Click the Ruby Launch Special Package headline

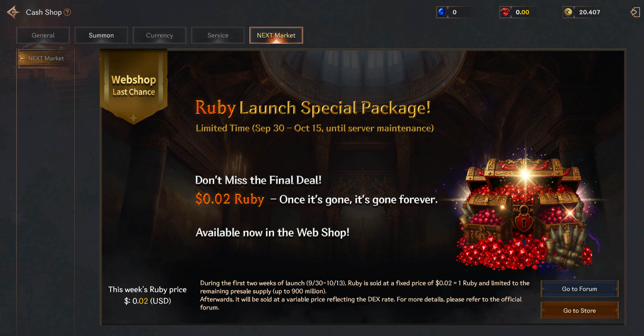coord(313,108)
